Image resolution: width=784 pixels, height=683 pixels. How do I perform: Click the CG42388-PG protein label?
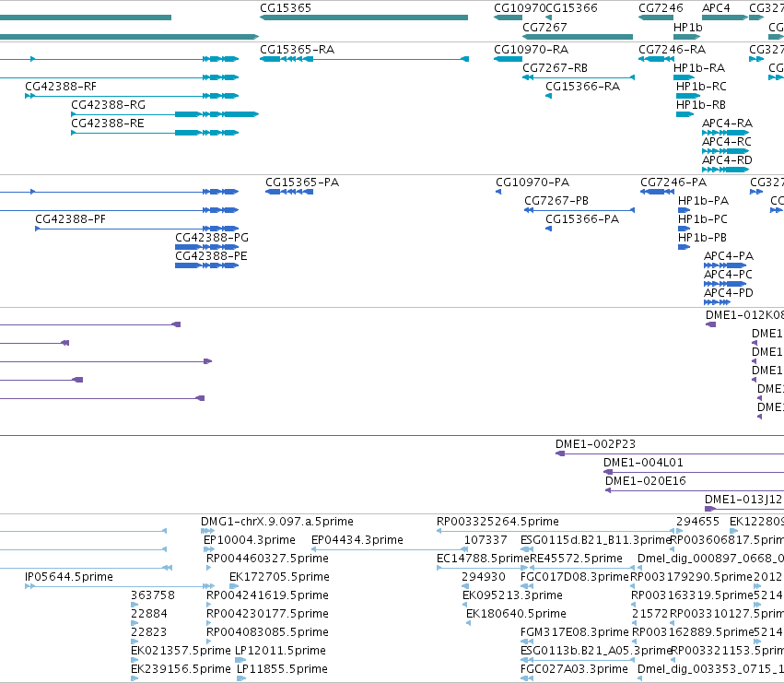tap(212, 238)
